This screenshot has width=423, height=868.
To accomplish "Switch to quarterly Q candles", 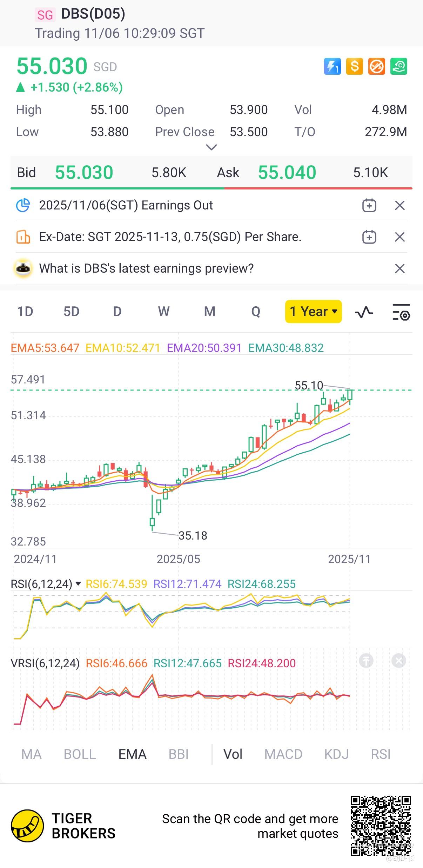I will (256, 312).
